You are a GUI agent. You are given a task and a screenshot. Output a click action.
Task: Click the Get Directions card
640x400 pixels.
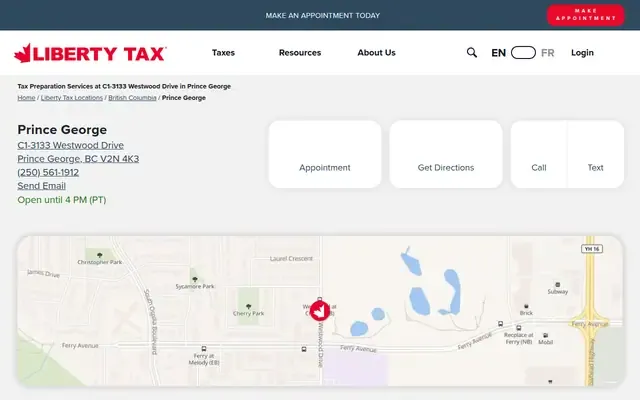pyautogui.click(x=446, y=154)
